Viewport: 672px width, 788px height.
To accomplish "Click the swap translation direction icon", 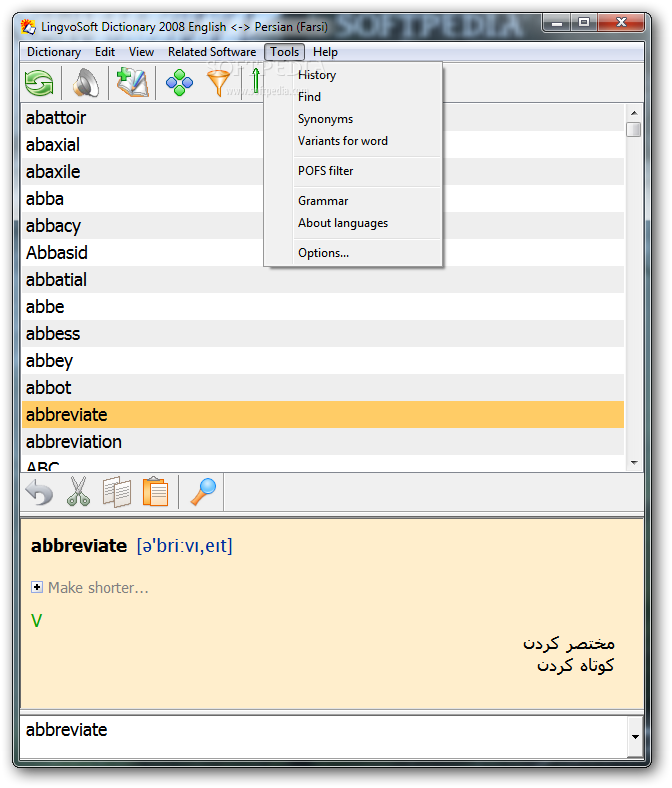I will click(39, 83).
